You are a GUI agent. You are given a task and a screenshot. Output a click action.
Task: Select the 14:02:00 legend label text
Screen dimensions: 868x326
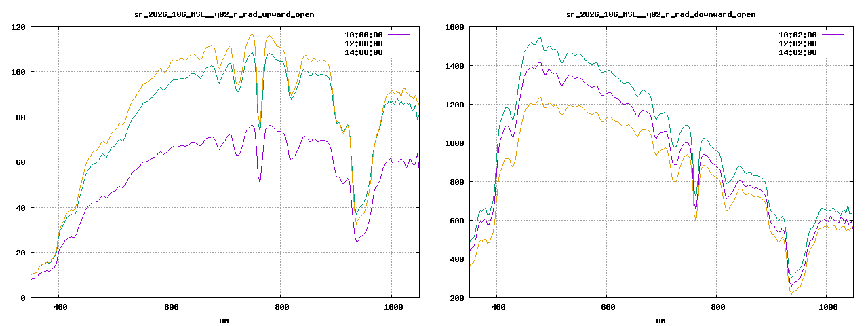tap(797, 52)
